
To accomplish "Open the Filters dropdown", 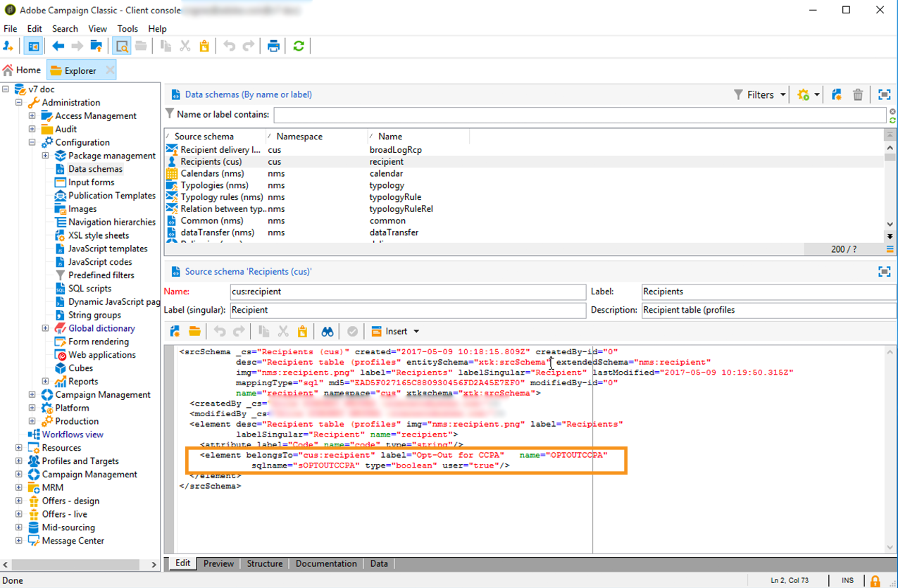I will tap(760, 95).
